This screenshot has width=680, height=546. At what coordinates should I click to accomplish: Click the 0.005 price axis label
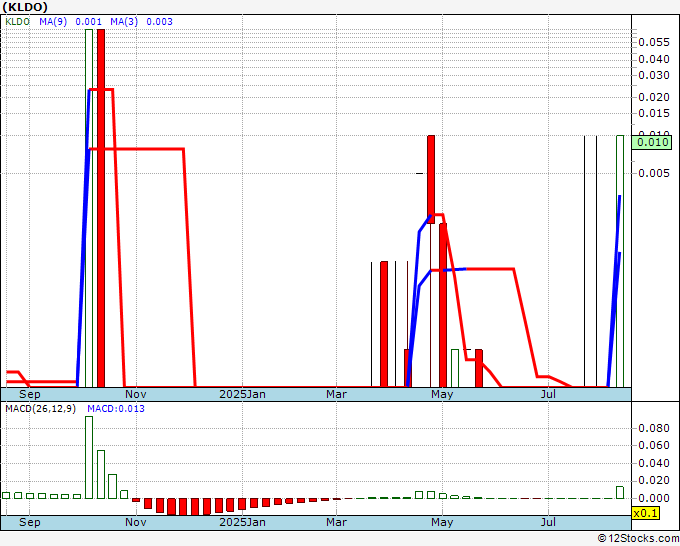point(654,173)
